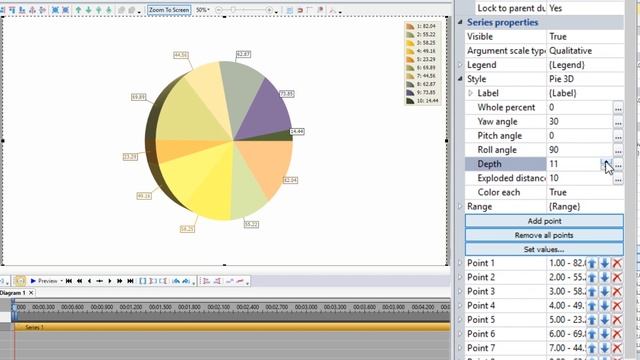Click the fast-forward double-arrow icon
The height and width of the screenshot is (360, 640).
[120, 281]
